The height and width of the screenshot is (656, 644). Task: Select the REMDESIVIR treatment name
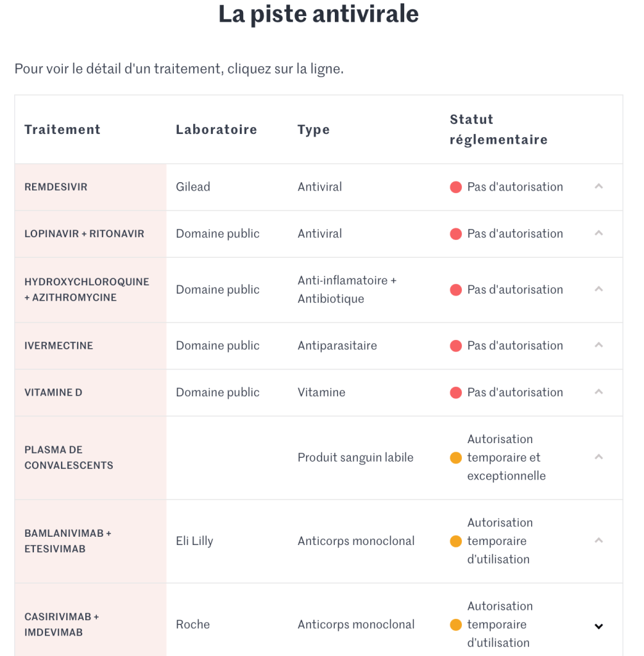[x=56, y=187]
